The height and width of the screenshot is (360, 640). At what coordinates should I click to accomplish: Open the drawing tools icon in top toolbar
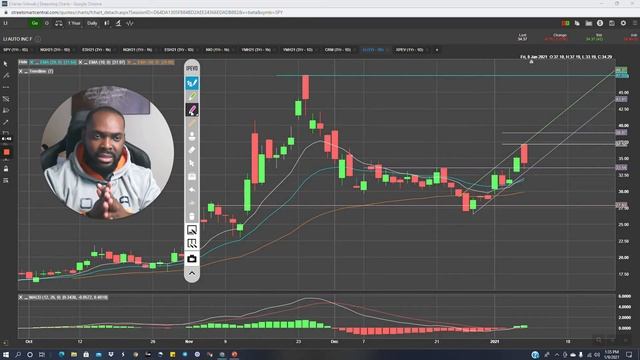[118, 23]
